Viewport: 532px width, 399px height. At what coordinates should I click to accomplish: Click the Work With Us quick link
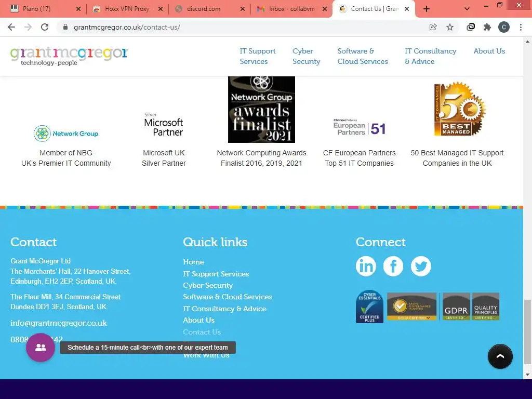pos(206,355)
